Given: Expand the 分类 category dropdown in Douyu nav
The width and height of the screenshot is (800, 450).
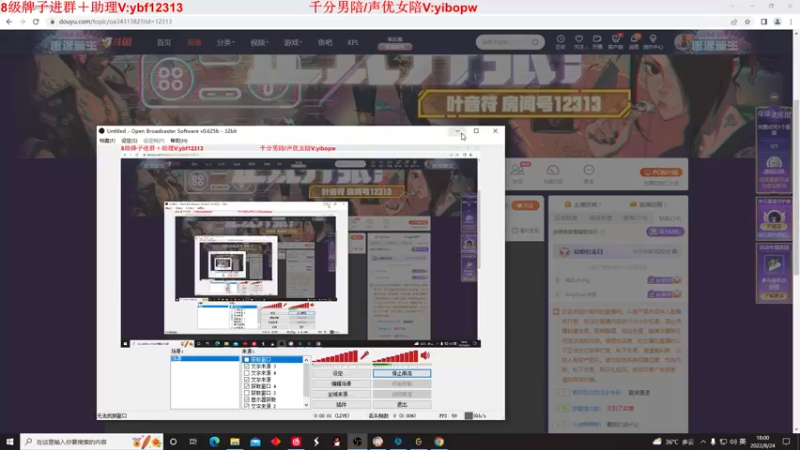Looking at the screenshot, I should 225,43.
